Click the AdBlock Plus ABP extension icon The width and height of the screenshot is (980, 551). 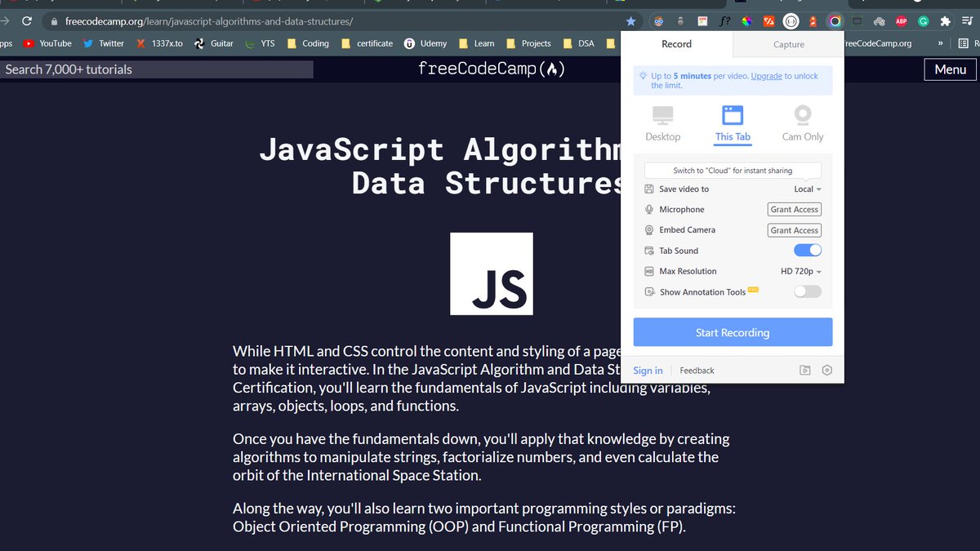[x=902, y=21]
